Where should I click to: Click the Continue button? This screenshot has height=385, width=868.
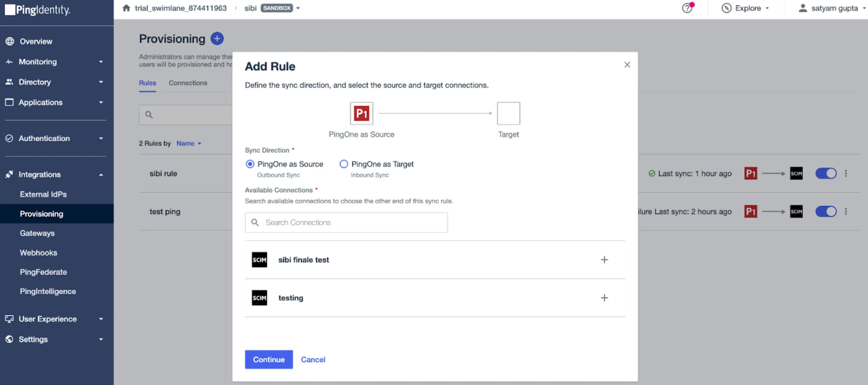pos(269,359)
